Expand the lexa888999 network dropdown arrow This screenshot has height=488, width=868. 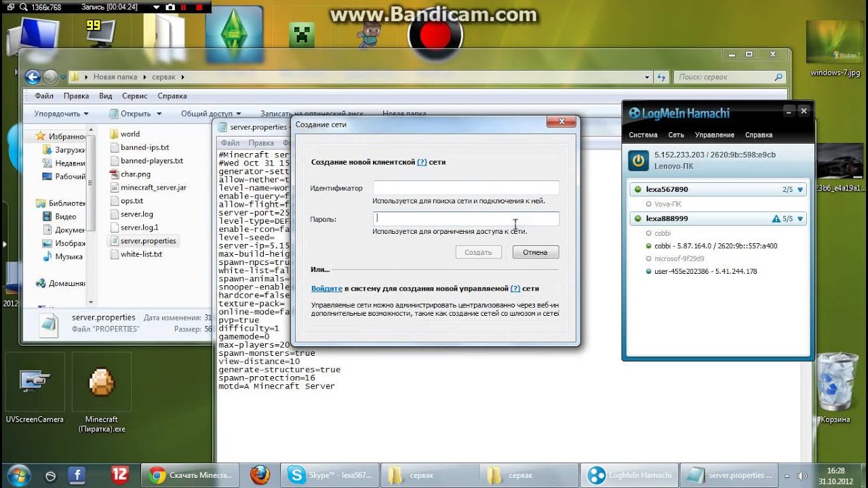pyautogui.click(x=800, y=219)
